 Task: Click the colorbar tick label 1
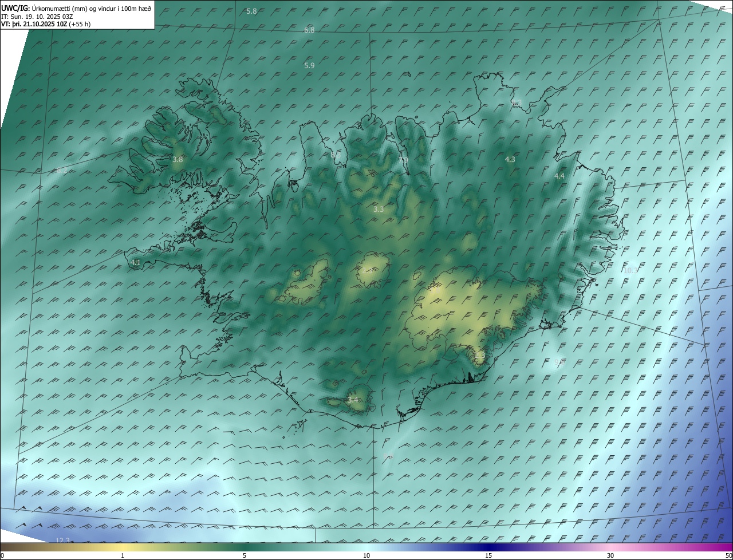(x=123, y=555)
